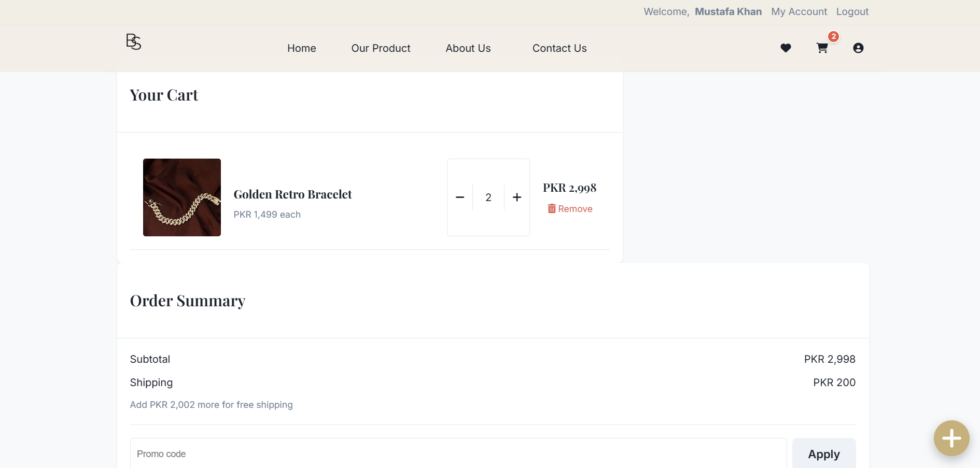The height and width of the screenshot is (468, 980).
Task: Click the trash icon beside Remove
Action: (552, 209)
